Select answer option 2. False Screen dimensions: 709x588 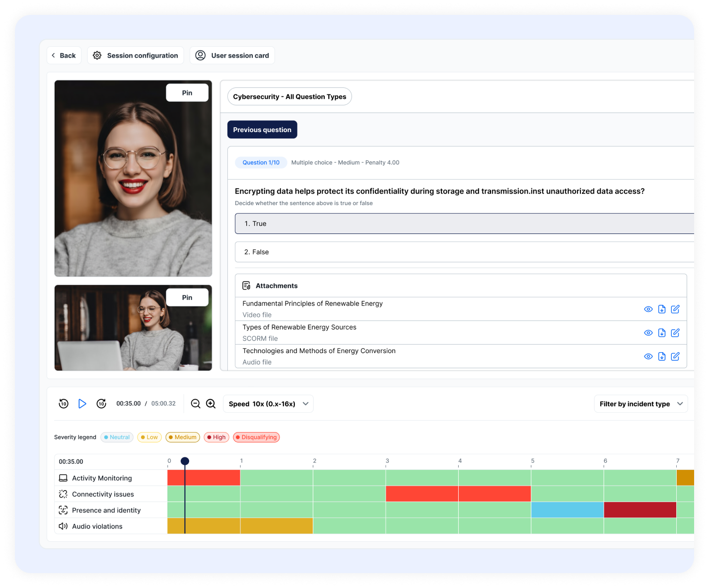464,252
